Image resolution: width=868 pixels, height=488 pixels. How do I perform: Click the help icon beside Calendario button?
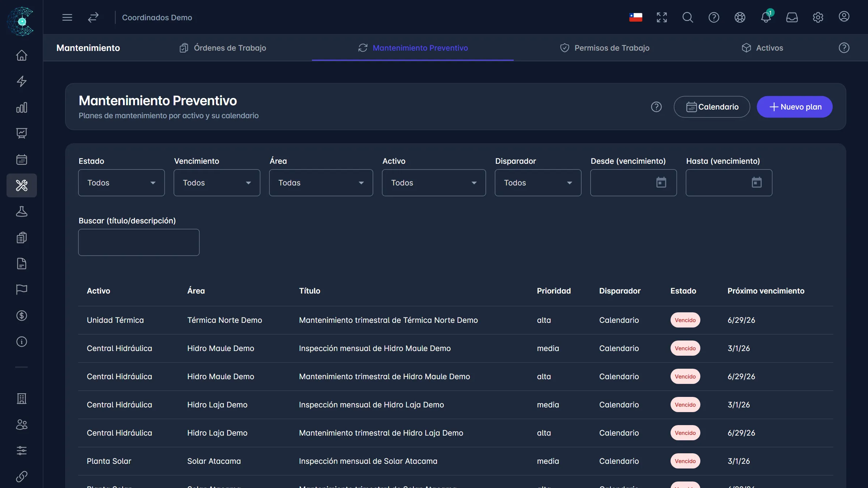click(x=656, y=107)
